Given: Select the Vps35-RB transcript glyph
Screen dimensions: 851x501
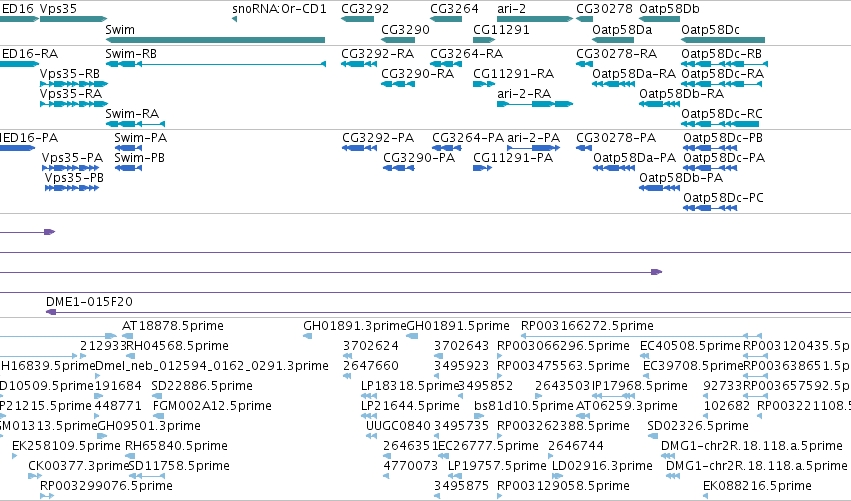Looking at the screenshot, I should 74,84.
